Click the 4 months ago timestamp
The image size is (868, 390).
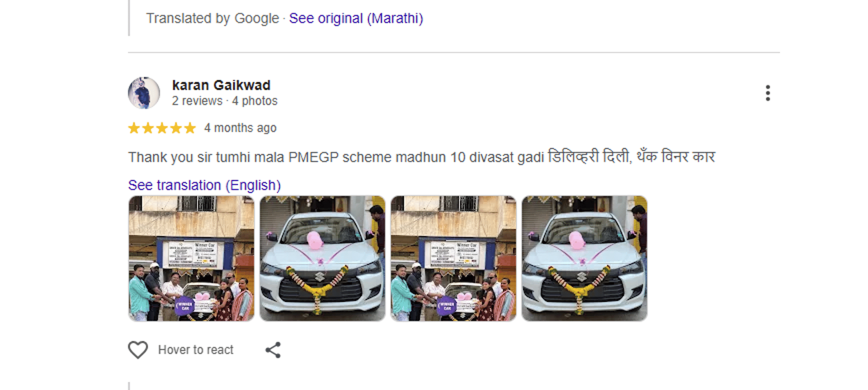coord(240,128)
